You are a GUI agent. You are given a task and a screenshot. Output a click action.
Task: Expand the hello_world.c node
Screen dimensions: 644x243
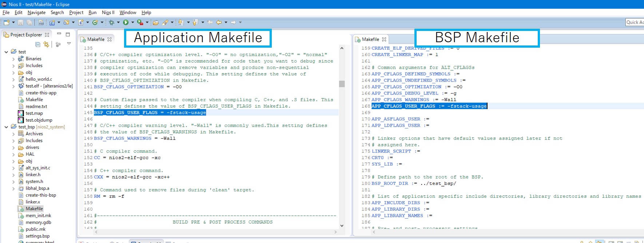point(13,79)
